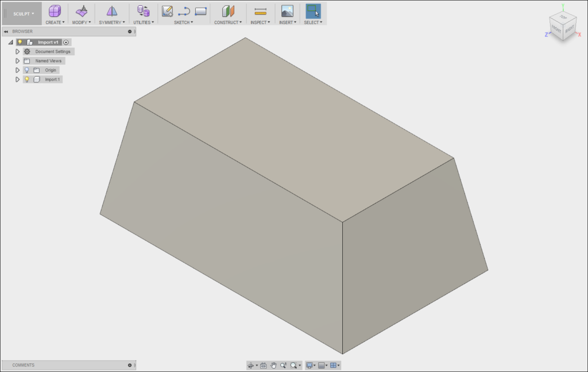Open the Inspect measure icon
The height and width of the screenshot is (372, 588).
click(x=260, y=10)
